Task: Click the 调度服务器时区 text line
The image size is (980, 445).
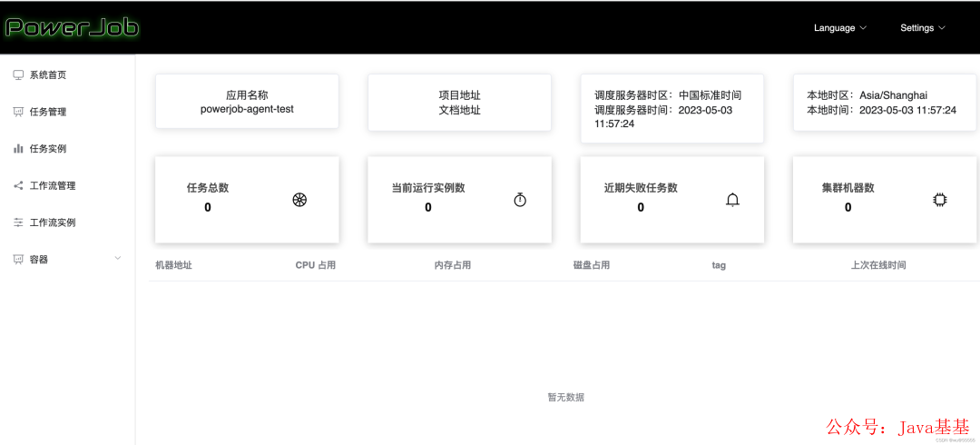Action: point(668,95)
